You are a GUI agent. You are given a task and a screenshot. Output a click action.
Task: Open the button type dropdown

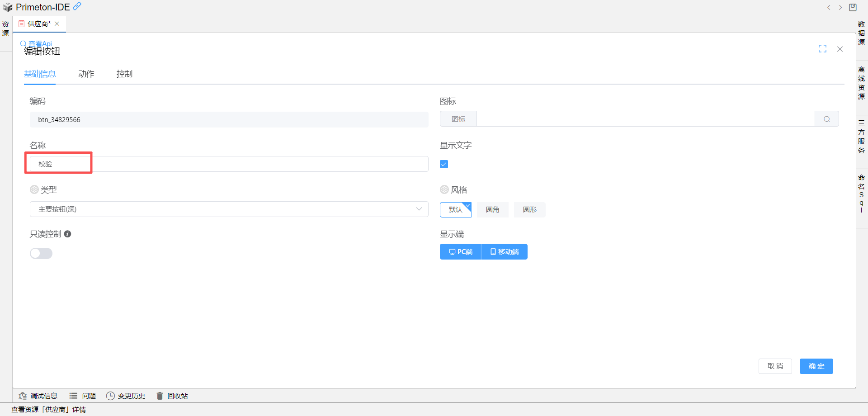229,209
